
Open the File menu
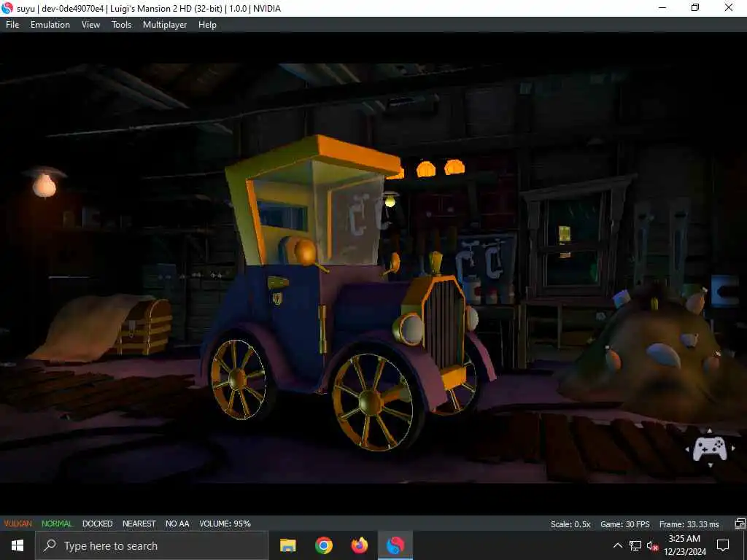tap(12, 25)
